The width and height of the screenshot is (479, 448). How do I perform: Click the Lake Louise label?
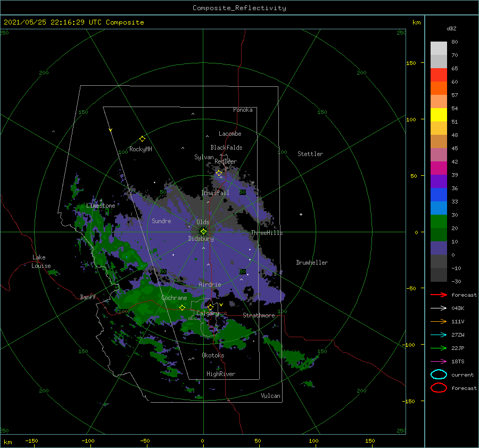tap(41, 262)
